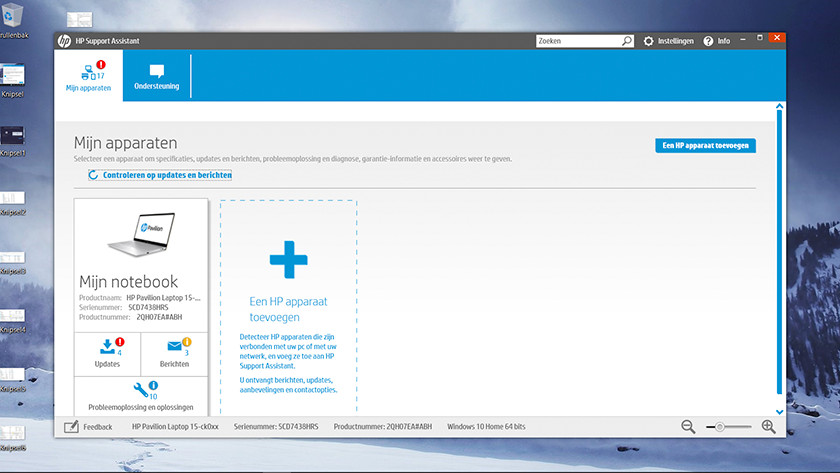Open Instellingen gear icon

click(x=649, y=41)
